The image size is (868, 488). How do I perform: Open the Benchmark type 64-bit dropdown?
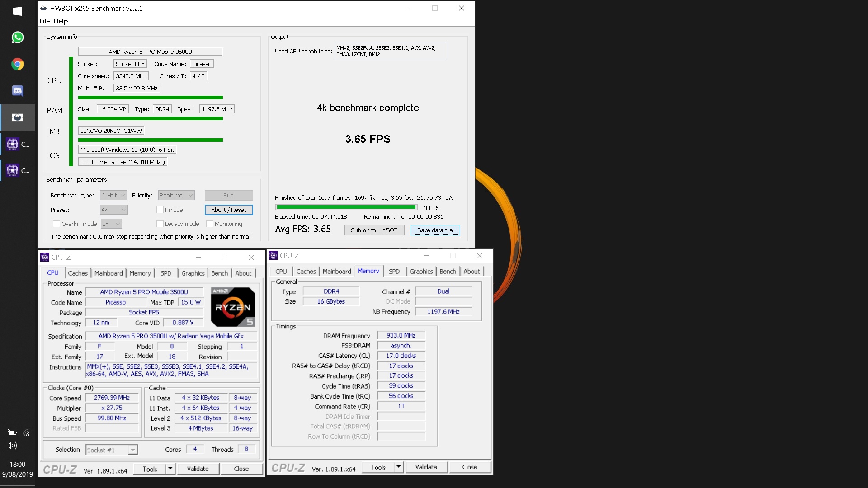click(x=113, y=195)
